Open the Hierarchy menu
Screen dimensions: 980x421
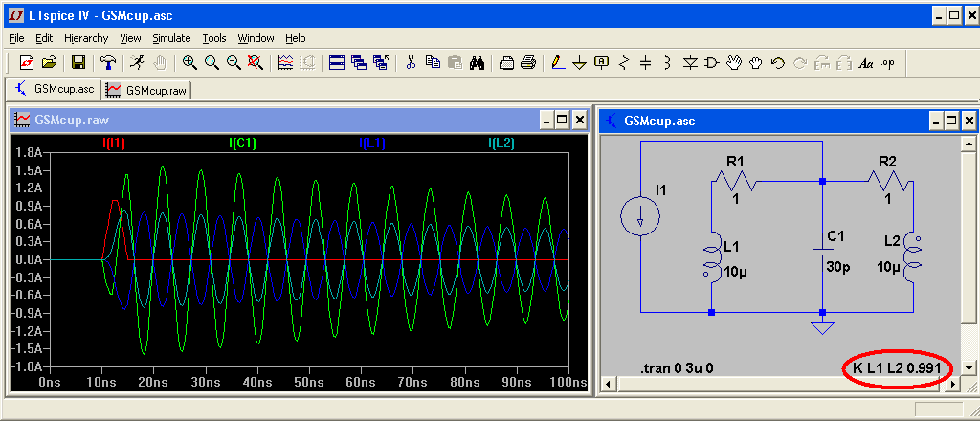coord(86,38)
